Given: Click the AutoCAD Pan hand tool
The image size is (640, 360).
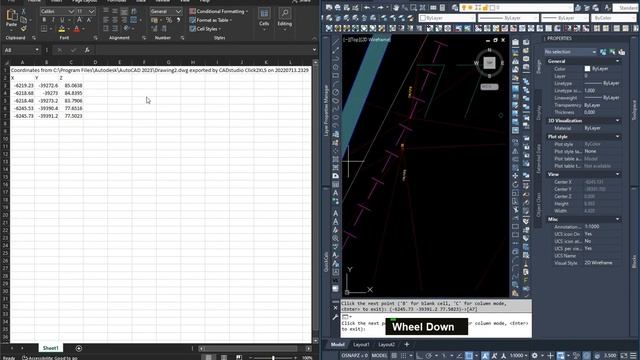Looking at the screenshot, I should 396,7.
